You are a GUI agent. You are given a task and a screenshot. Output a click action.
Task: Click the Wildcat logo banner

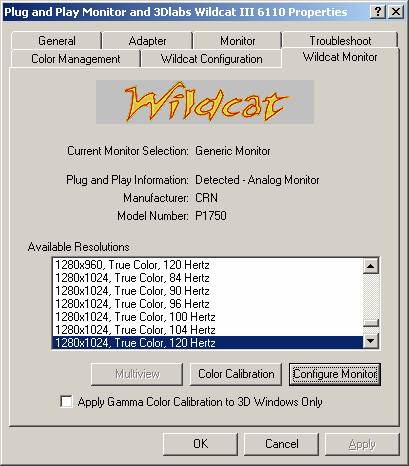(205, 102)
